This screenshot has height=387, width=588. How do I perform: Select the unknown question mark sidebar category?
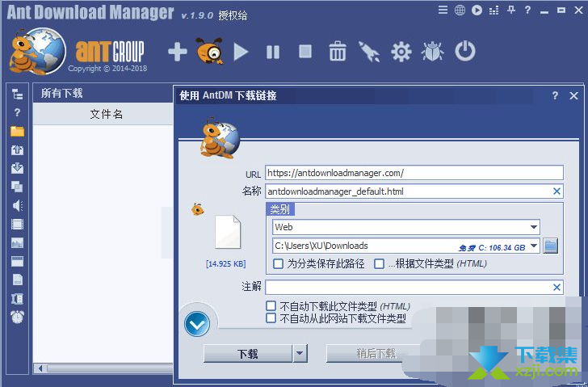(17, 112)
